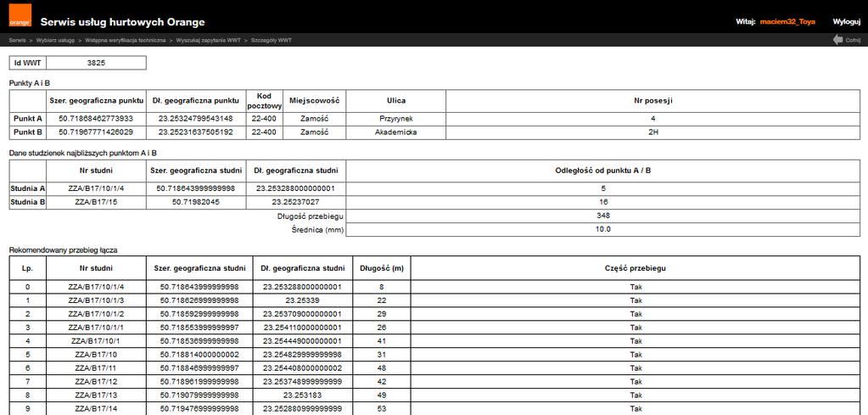Select Studnia B longitude 23.25237027

pyautogui.click(x=295, y=202)
